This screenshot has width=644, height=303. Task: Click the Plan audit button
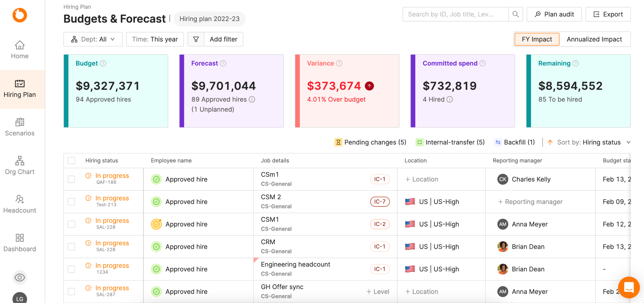tap(554, 14)
